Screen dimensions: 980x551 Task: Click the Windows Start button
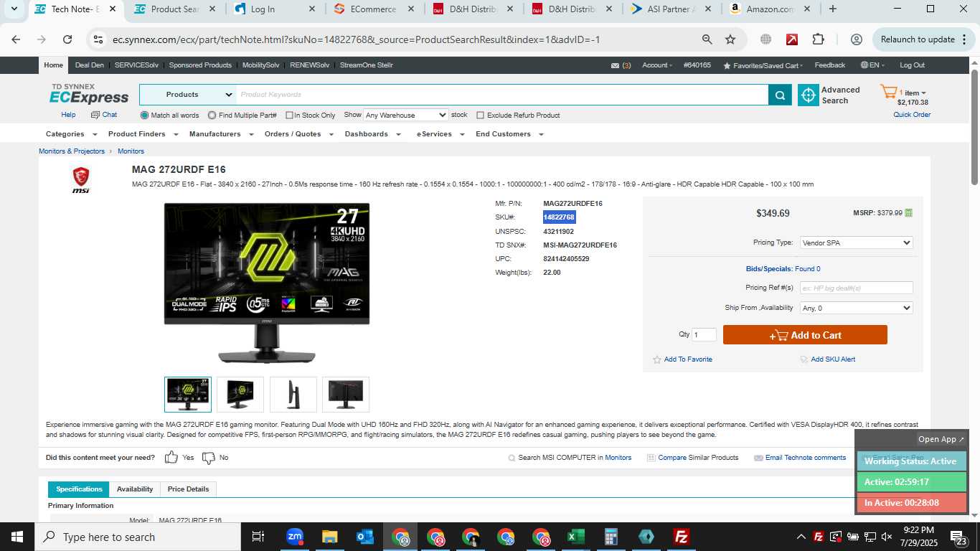17,537
